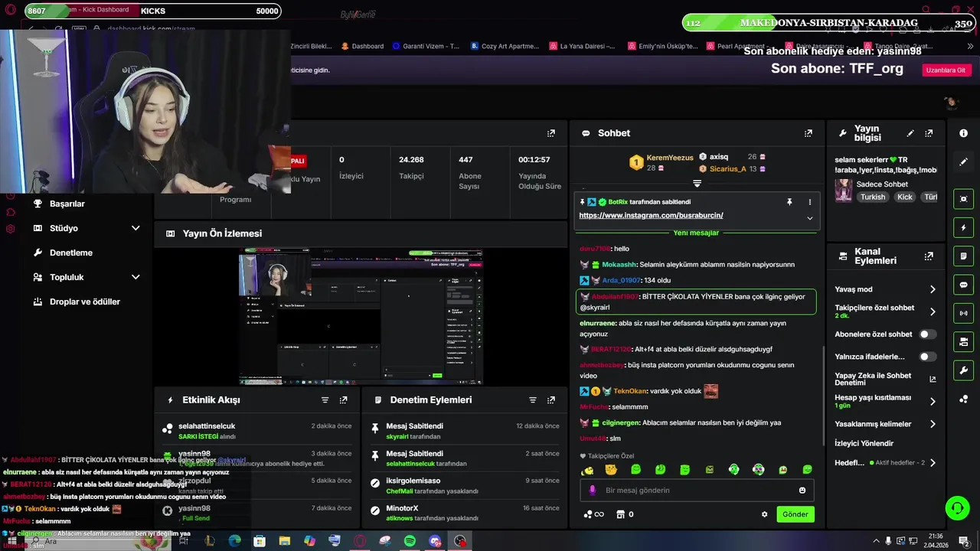Filter the Denetim Eylemleri list
The height and width of the screenshot is (551, 980).
tap(533, 400)
